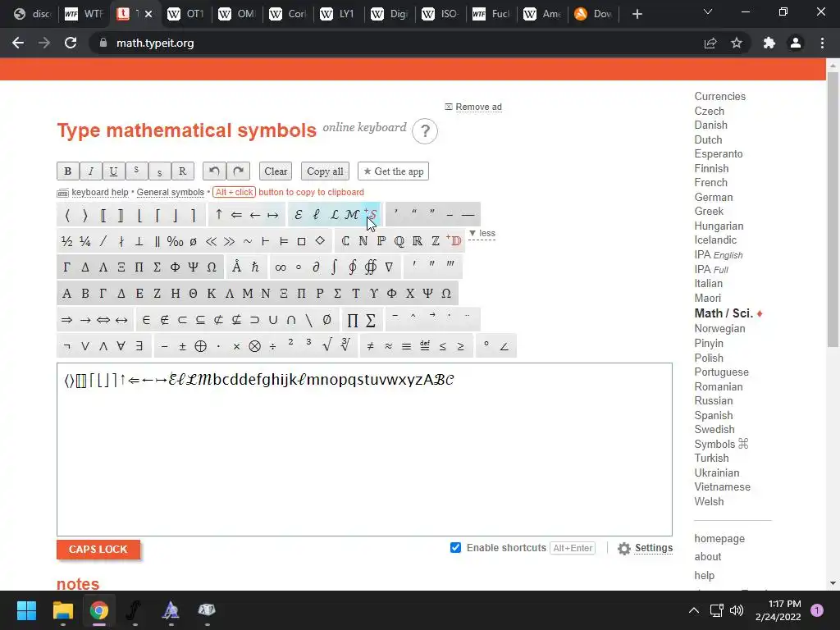Screen dimensions: 840x630
Task: Insert the rightwards double arrow implies symbol
Action: point(67,321)
